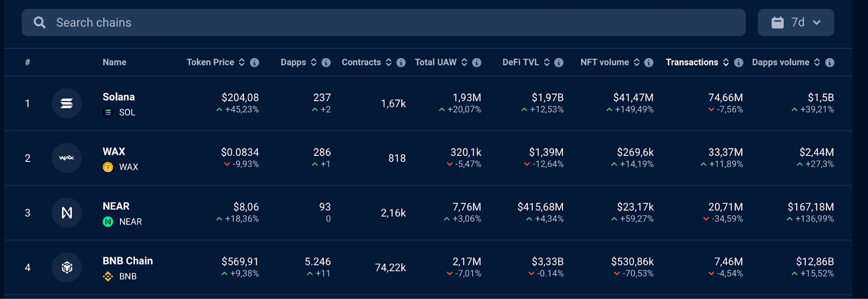This screenshot has width=868, height=299.
Task: Sort by Dapps column arrows
Action: [x=314, y=62]
